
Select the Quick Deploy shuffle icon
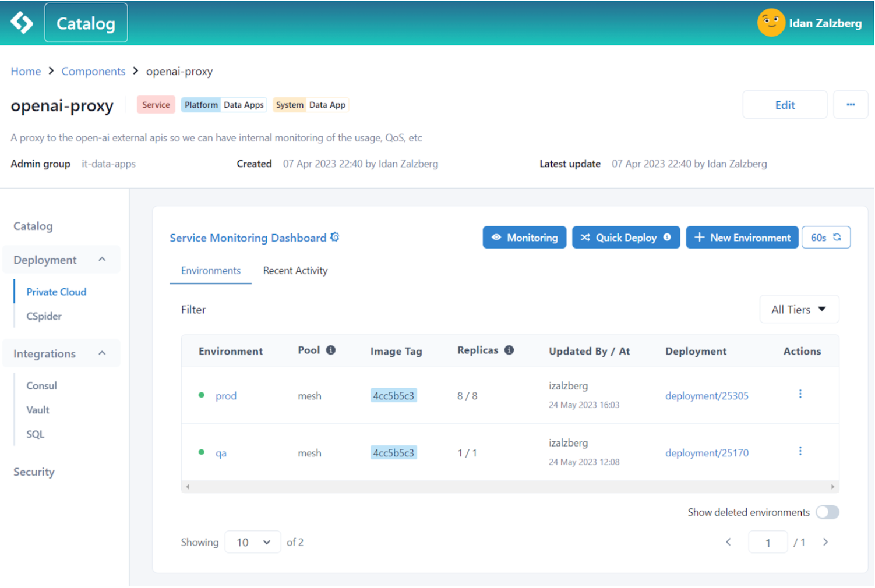point(585,237)
